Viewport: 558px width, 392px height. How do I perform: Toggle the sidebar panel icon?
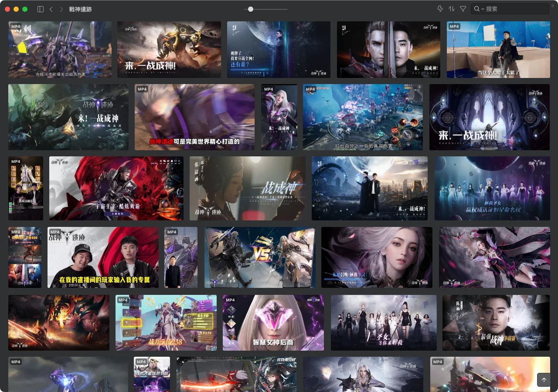[41, 9]
